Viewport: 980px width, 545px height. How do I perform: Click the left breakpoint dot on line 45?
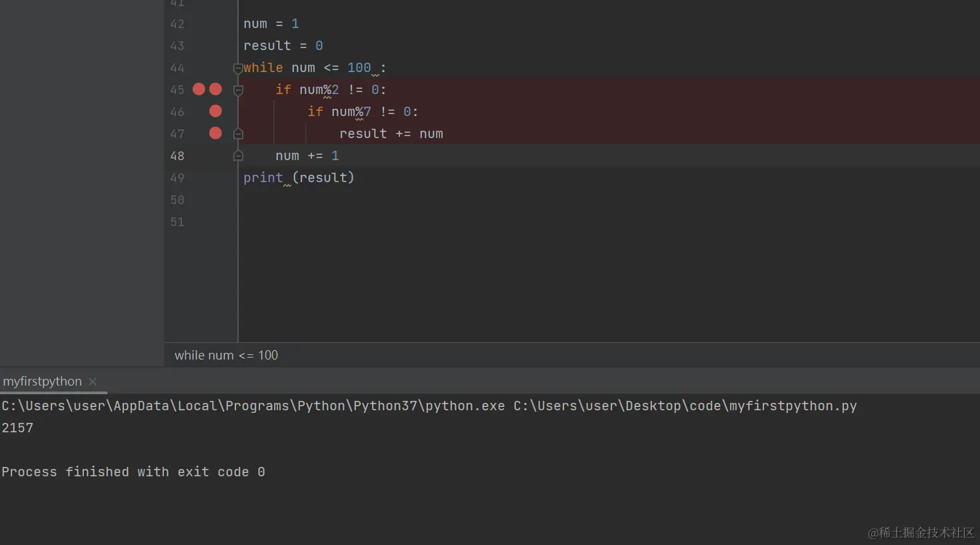click(199, 89)
